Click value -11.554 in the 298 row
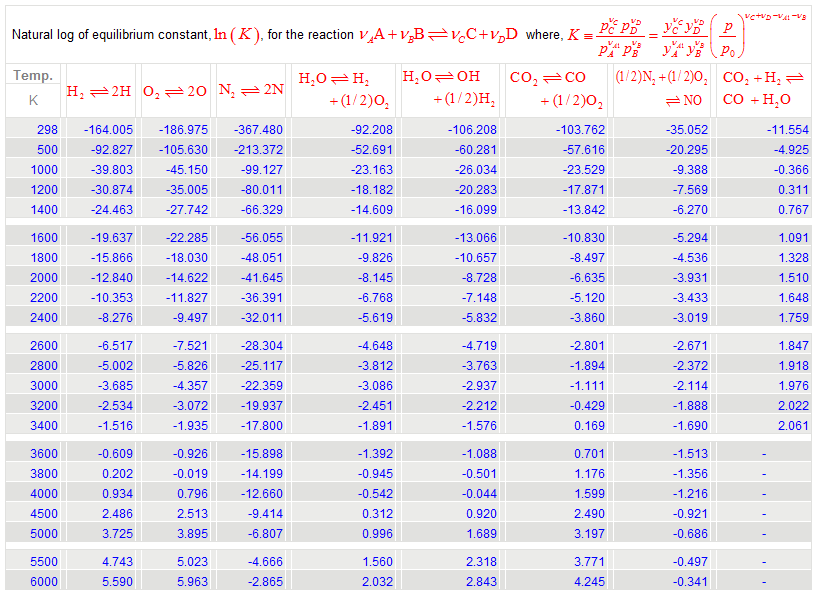Image resolution: width=817 pixels, height=595 pixels. coord(788,129)
